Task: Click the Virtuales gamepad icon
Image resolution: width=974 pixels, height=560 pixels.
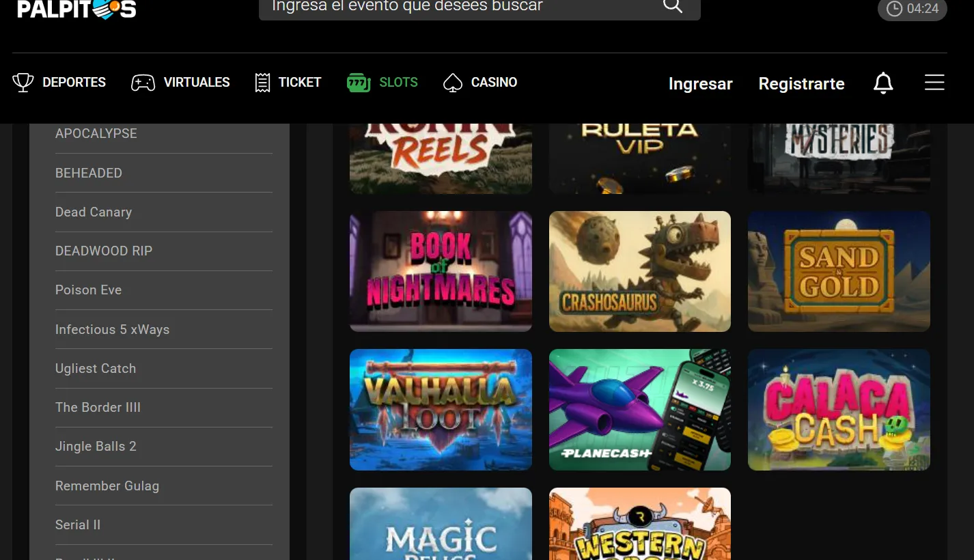Action: [143, 83]
